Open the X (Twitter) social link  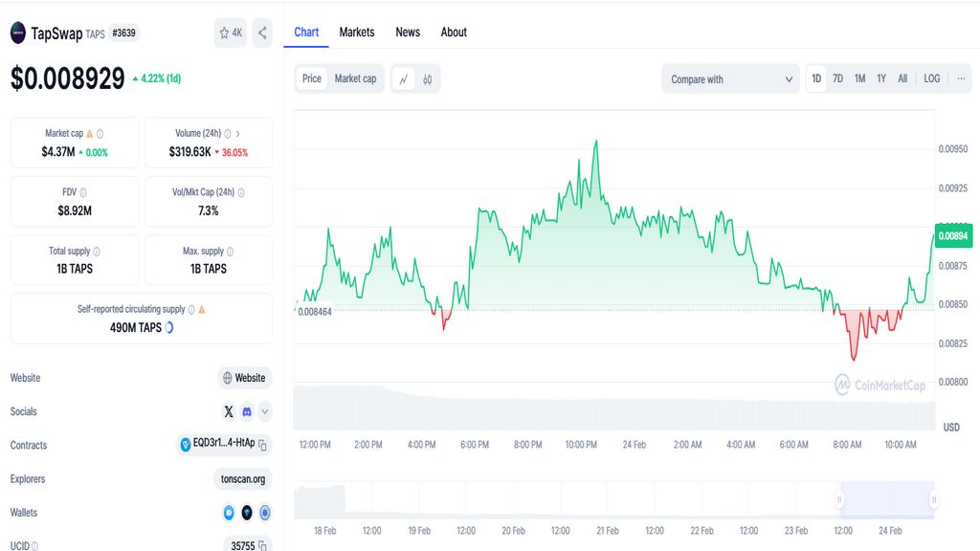(x=229, y=411)
